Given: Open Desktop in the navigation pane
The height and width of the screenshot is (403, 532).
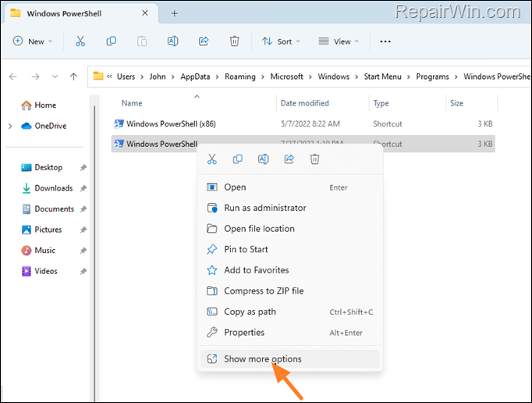Looking at the screenshot, I should (41, 167).
